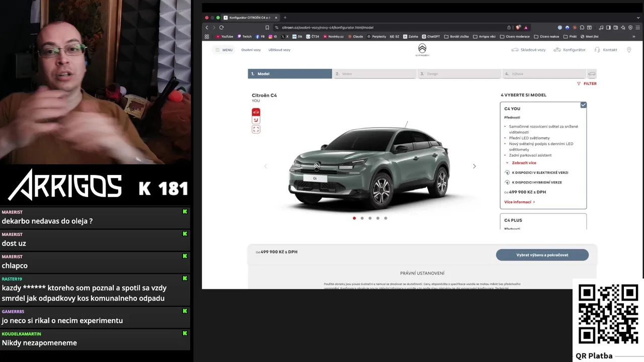Click the browser forward arrow
Screen dimensions: 644x362
214,27
